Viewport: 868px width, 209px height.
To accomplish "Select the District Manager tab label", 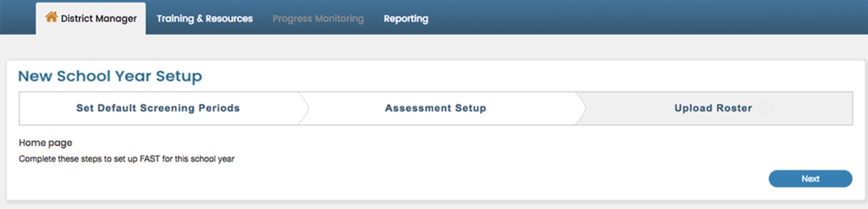I will 99,18.
